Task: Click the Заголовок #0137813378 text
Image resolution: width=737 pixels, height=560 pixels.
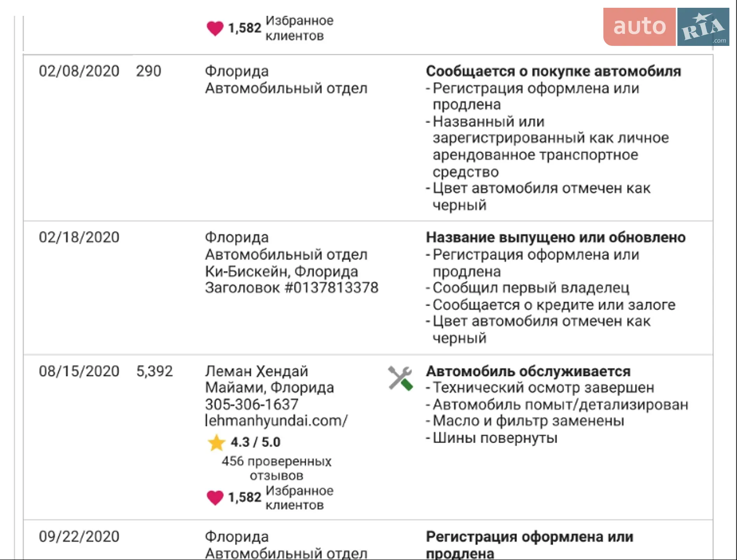Action: pyautogui.click(x=292, y=288)
